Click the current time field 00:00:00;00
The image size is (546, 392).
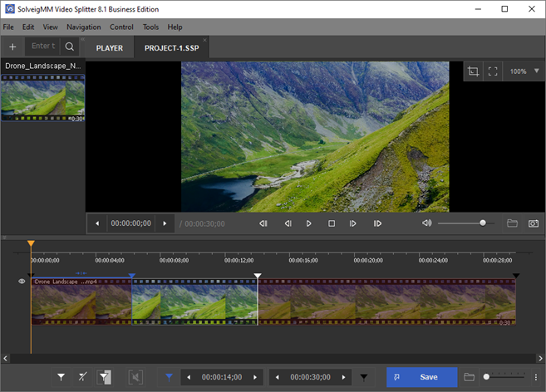[x=131, y=223]
